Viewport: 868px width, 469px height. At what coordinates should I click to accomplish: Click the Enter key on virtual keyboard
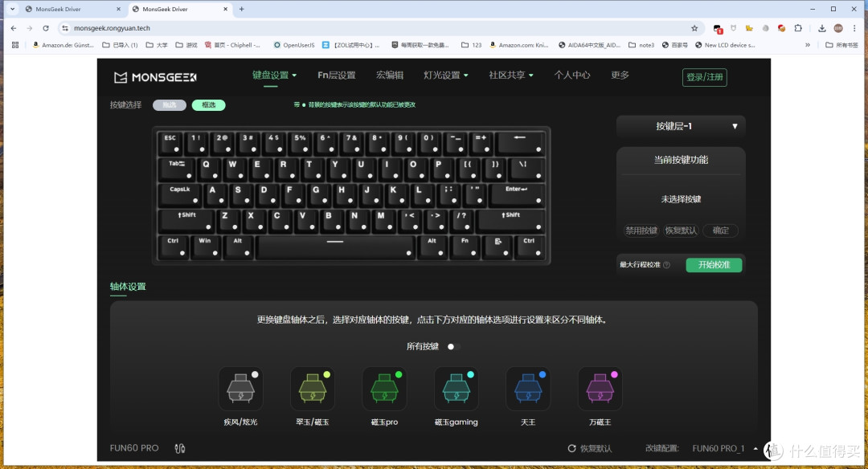point(517,194)
